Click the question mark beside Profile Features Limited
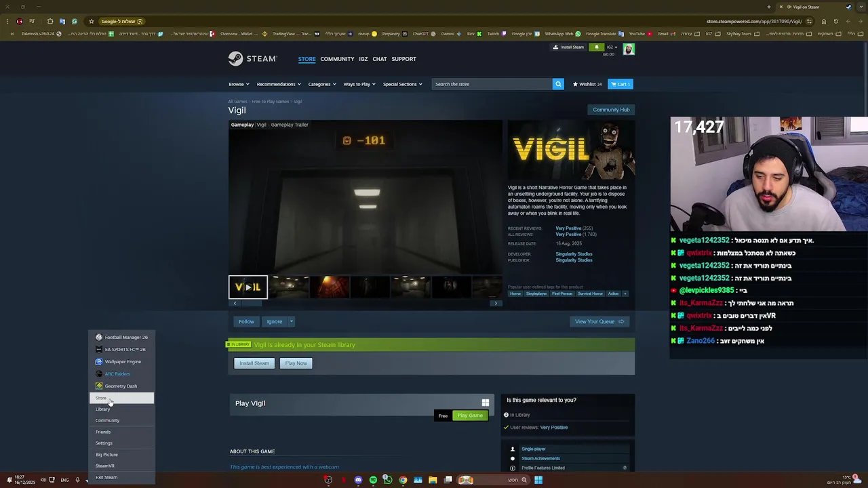Viewport: 868px width, 488px height. tap(625, 468)
